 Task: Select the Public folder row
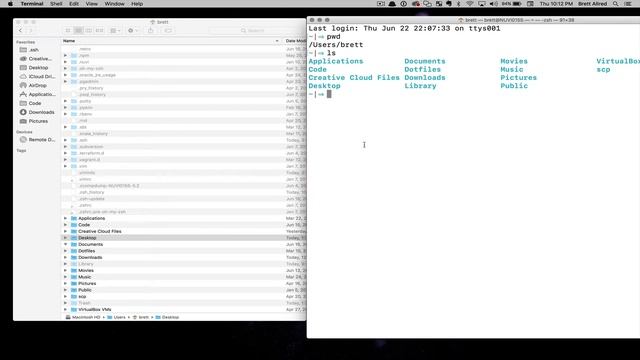click(x=184, y=290)
